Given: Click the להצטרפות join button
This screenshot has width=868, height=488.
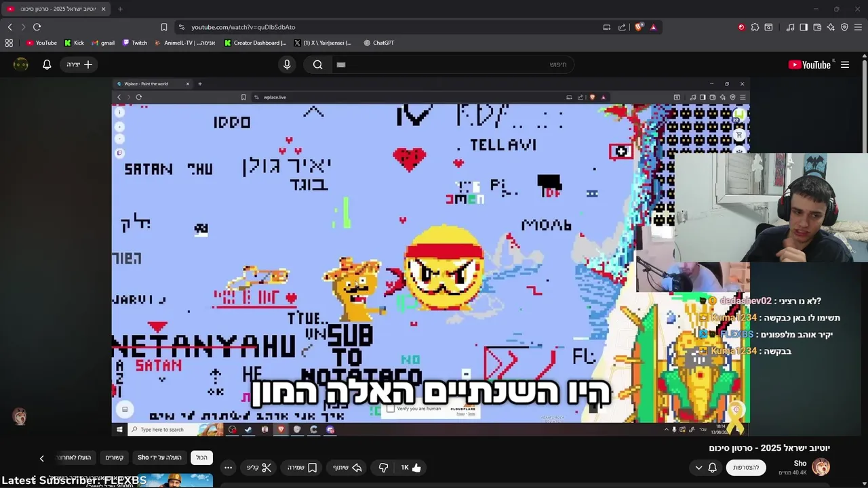Looking at the screenshot, I should pyautogui.click(x=746, y=468).
